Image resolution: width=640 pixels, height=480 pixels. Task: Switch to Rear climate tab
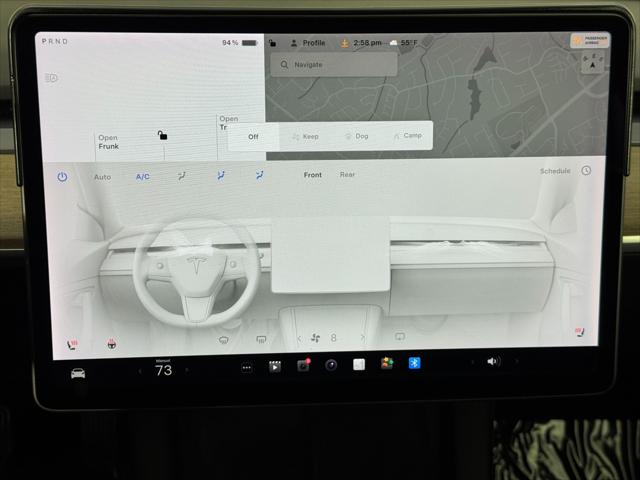point(347,174)
